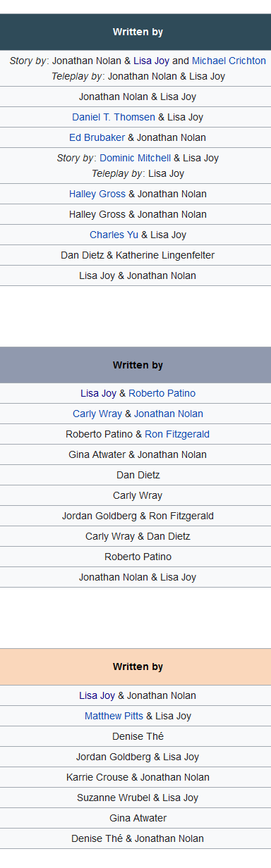Follow the Carly Wray link with Jonathan Nolan
The width and height of the screenshot is (271, 868).
tap(97, 414)
